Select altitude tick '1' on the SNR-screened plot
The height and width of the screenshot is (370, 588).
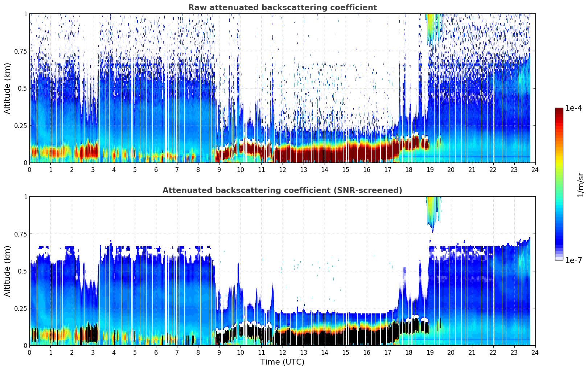click(x=25, y=197)
